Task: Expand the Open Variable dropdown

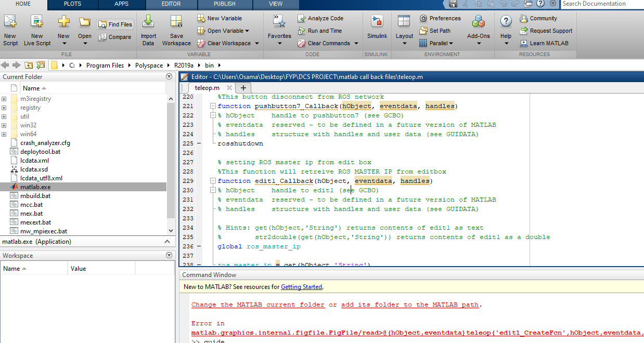Action: pyautogui.click(x=247, y=31)
